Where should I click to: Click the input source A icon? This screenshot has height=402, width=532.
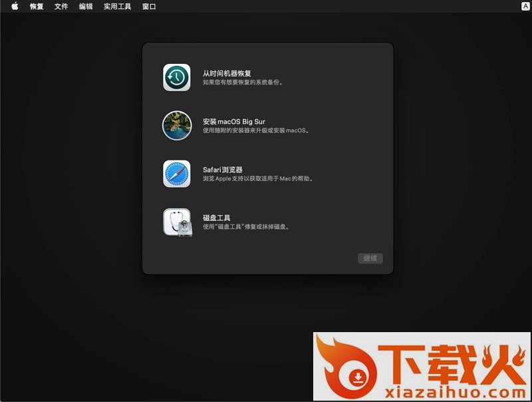click(x=525, y=6)
